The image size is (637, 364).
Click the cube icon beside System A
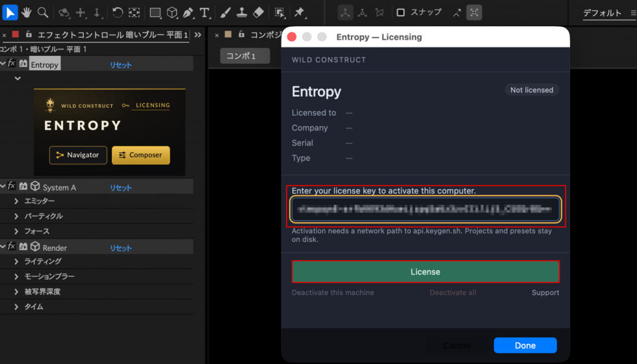tap(35, 186)
